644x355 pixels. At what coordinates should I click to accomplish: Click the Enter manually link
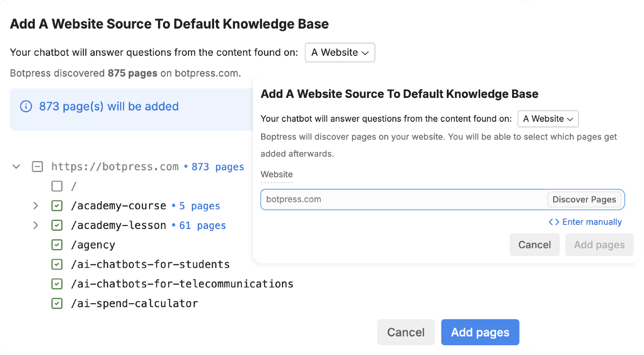592,222
